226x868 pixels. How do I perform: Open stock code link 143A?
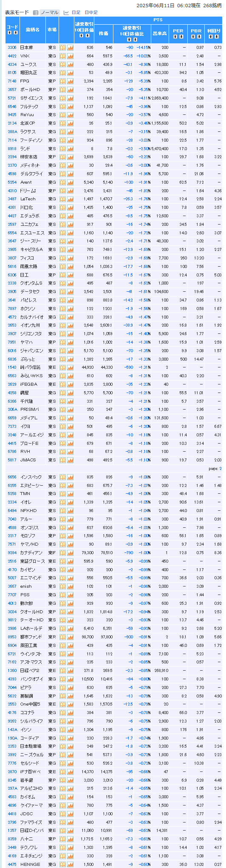click(12, 729)
